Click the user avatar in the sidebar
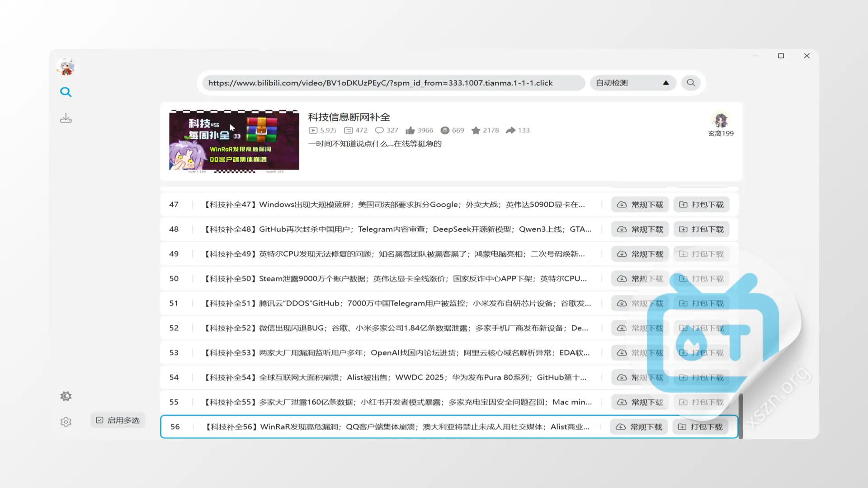 [x=66, y=67]
